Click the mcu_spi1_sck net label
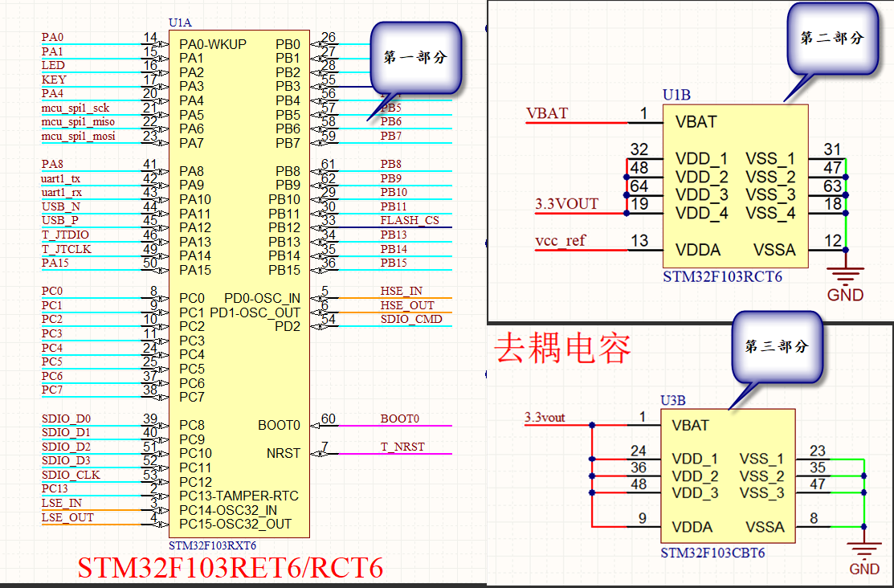Viewport: 894px width, 588px height. tap(76, 108)
